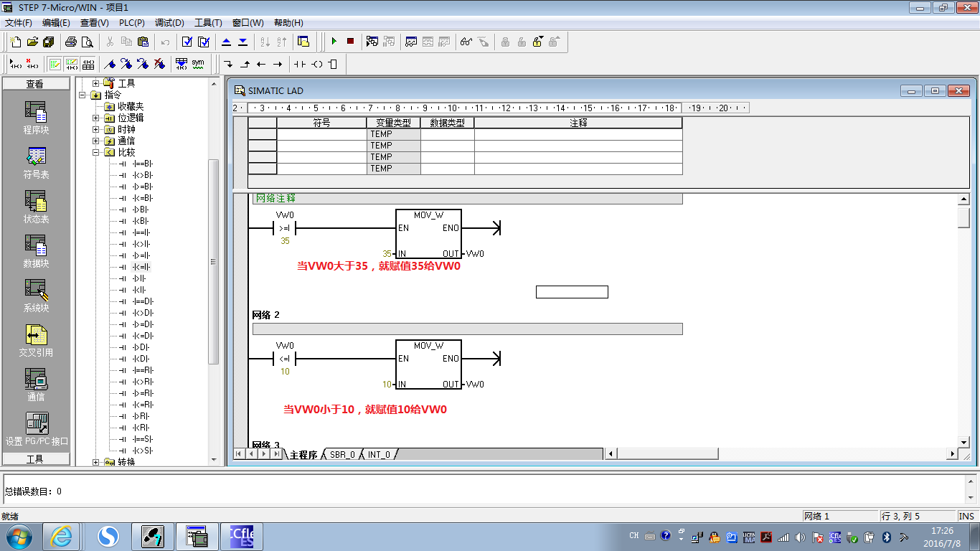Image resolution: width=980 pixels, height=551 pixels.
Task: Open 数据块 in the navigation bar
Action: [x=36, y=253]
